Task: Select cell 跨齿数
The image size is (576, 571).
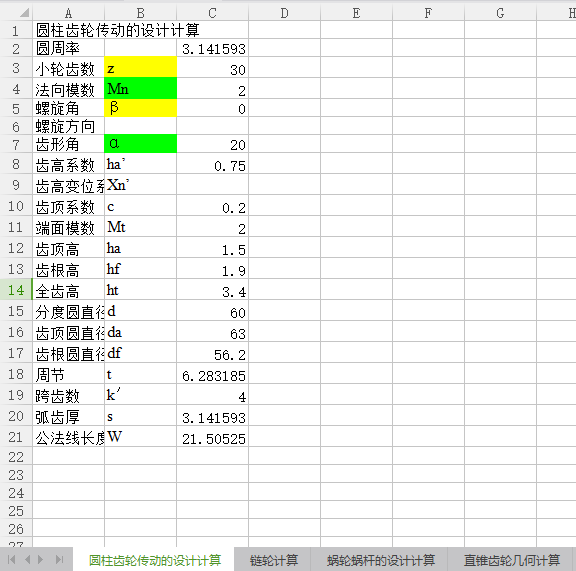Action: (68, 394)
